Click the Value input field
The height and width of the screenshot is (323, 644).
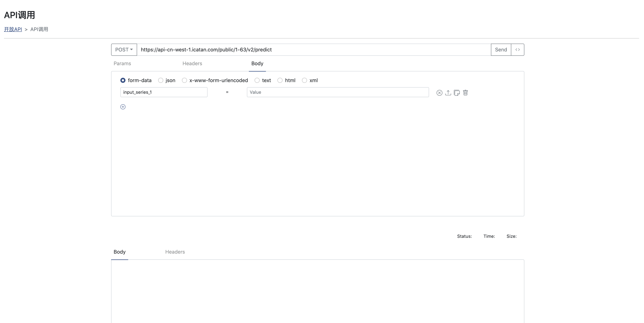pos(338,92)
